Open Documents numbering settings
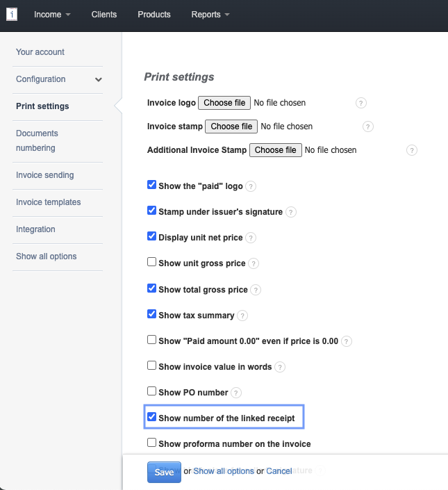 (38, 140)
